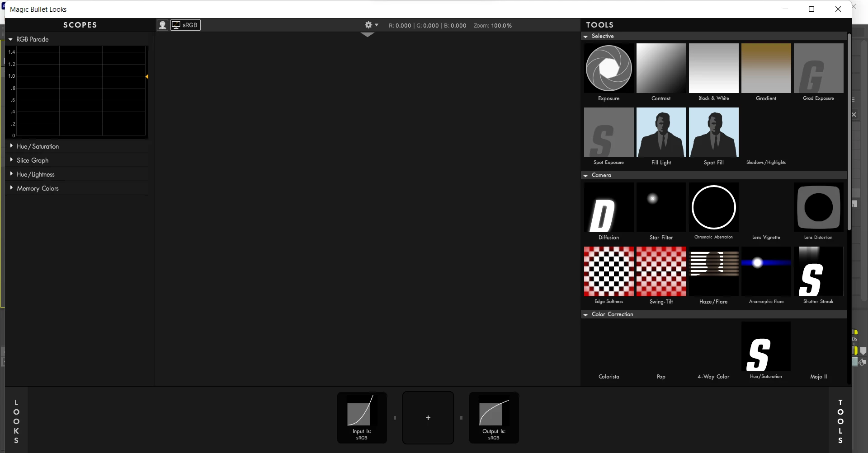Image resolution: width=868 pixels, height=453 pixels.
Task: Select the Fill Light tool
Action: 661,136
